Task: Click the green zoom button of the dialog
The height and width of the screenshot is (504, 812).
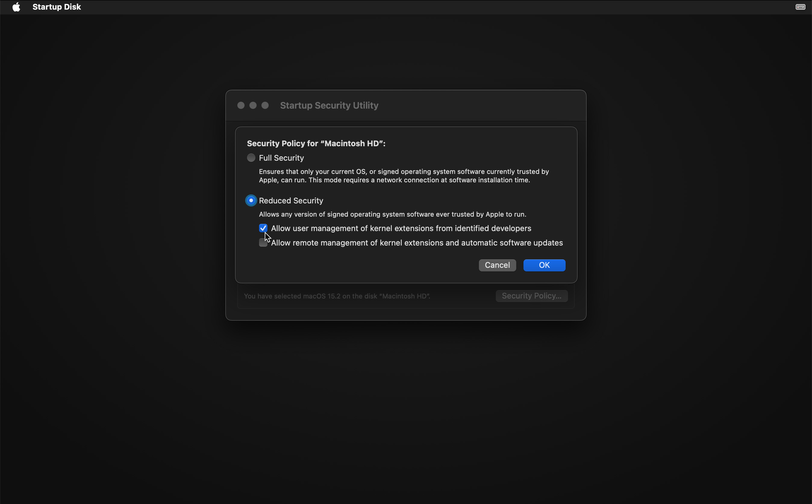Action: (x=265, y=105)
